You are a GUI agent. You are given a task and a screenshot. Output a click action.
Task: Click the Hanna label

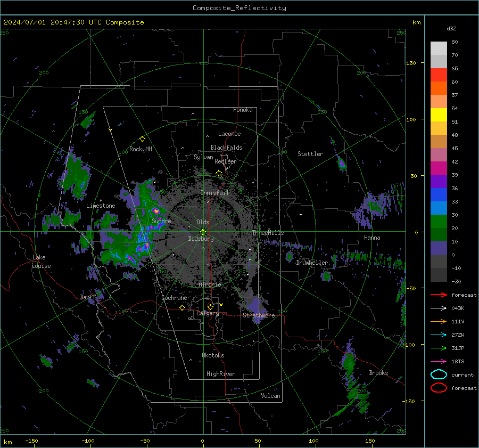(372, 238)
